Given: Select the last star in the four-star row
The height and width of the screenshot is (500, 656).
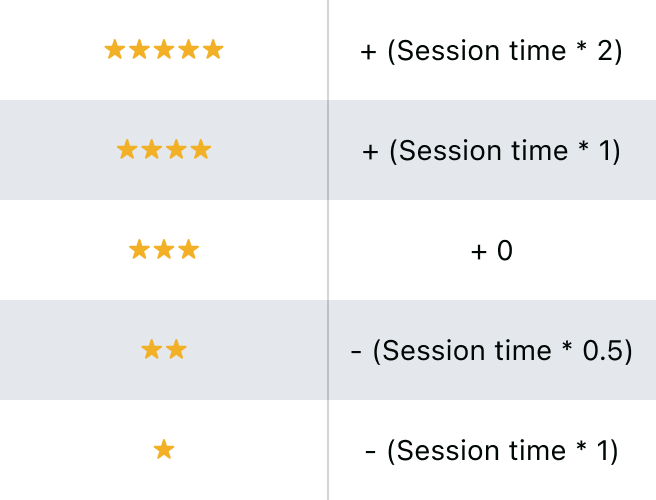Looking at the screenshot, I should pos(201,150).
